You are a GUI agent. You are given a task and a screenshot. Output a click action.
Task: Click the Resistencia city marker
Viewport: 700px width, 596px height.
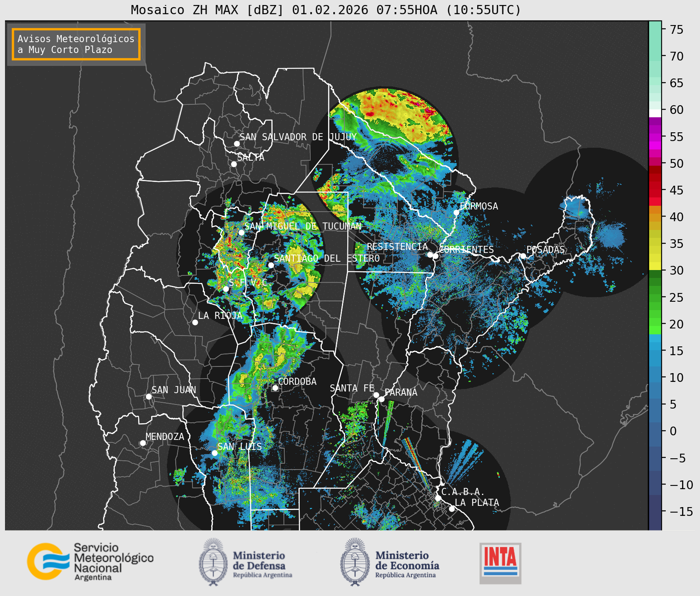coord(430,255)
